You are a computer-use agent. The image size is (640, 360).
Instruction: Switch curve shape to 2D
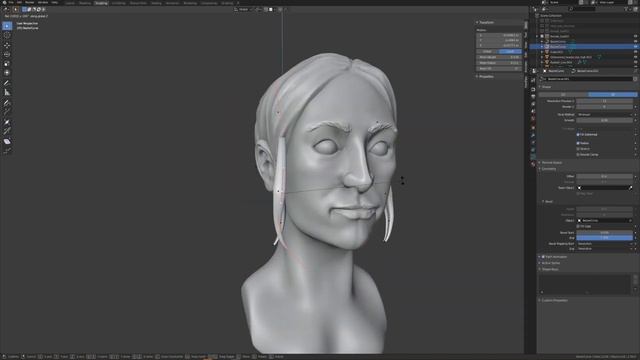click(x=563, y=94)
